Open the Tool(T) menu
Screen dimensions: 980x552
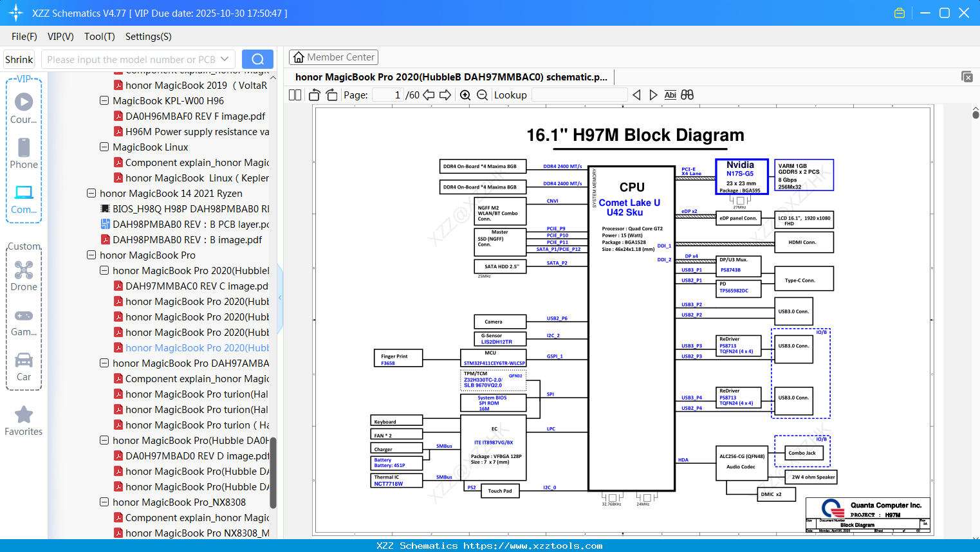(x=100, y=37)
